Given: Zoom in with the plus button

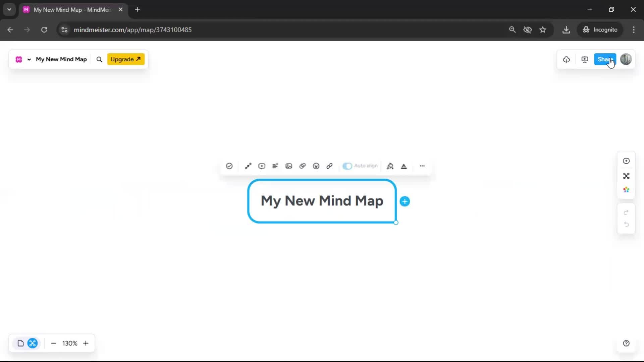Looking at the screenshot, I should (x=86, y=343).
